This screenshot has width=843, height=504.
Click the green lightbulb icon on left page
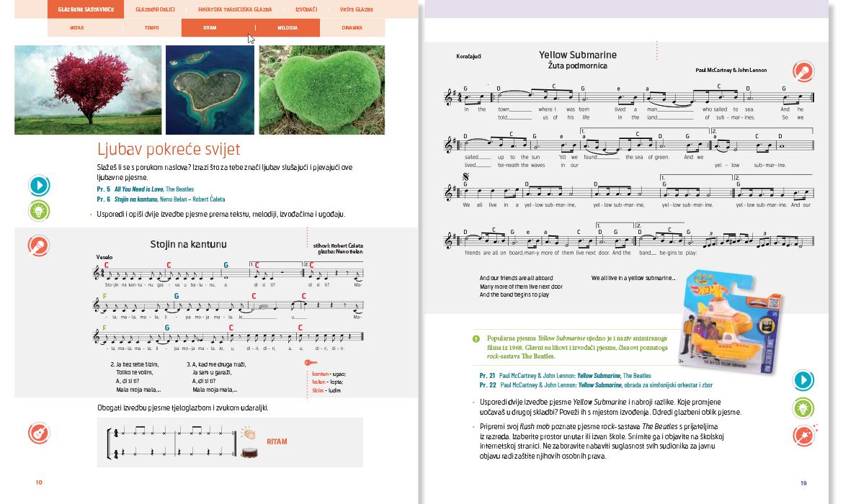(39, 211)
